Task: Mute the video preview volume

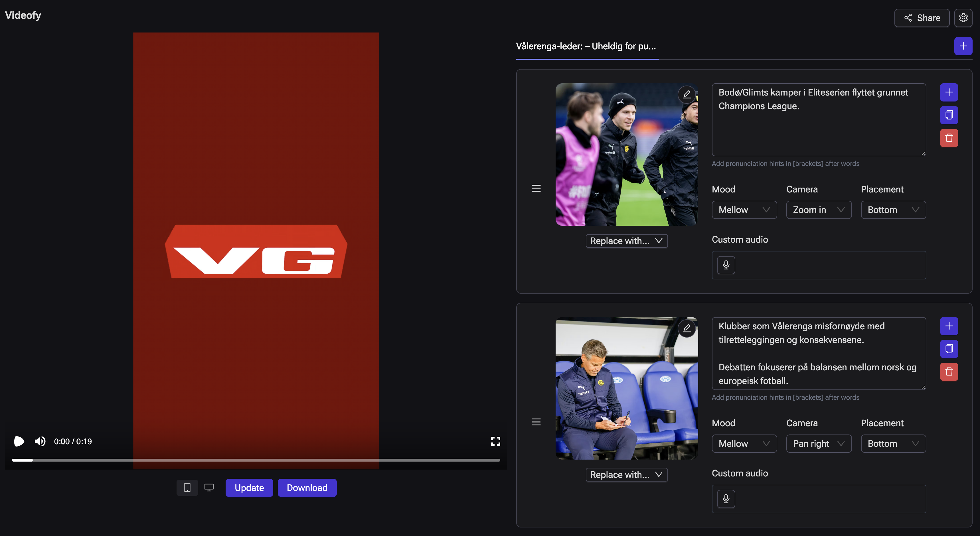Action: tap(40, 441)
